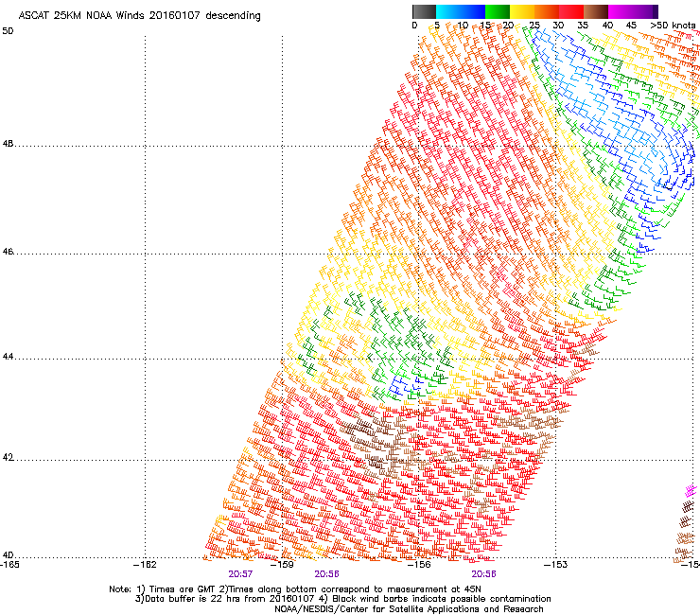Click the purple 20:57 time stamp
700x615 pixels.
240,574
